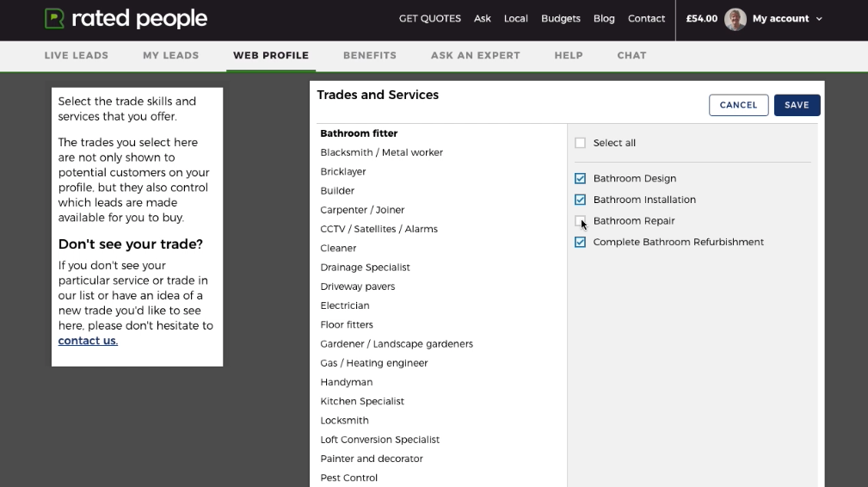Viewport: 868px width, 487px height.
Task: Click the Rated People logo icon
Action: pyautogui.click(x=54, y=19)
